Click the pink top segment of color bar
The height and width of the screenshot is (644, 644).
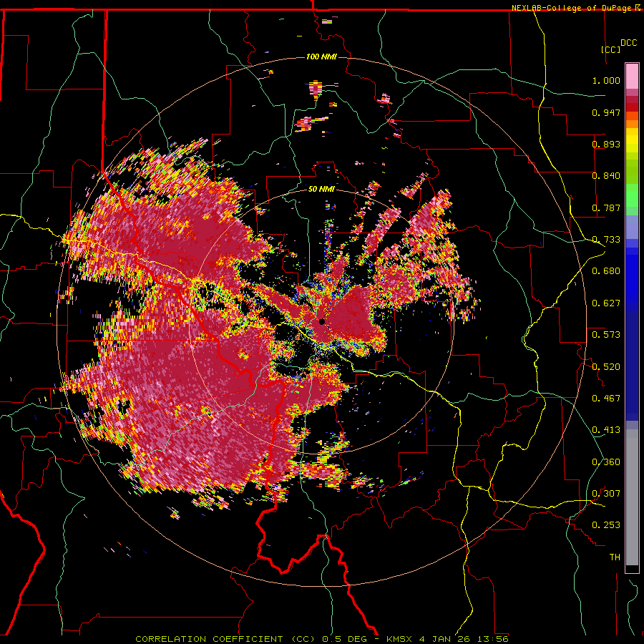[x=632, y=77]
